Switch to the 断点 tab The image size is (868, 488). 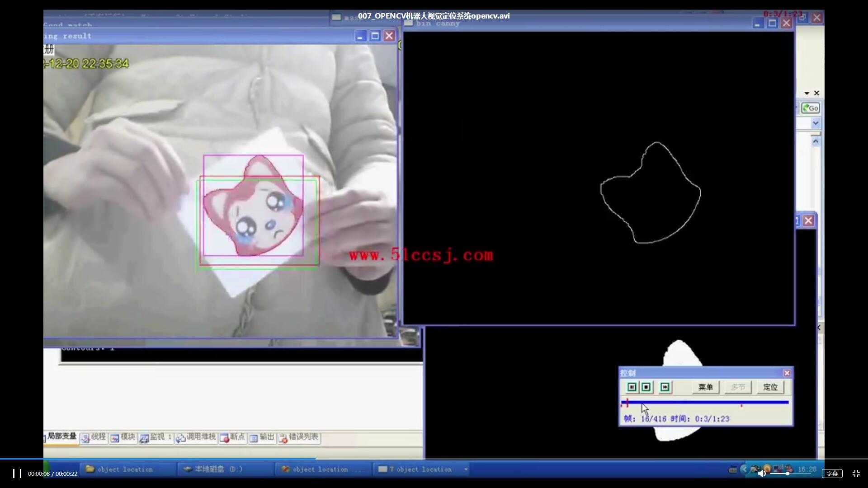pos(232,437)
